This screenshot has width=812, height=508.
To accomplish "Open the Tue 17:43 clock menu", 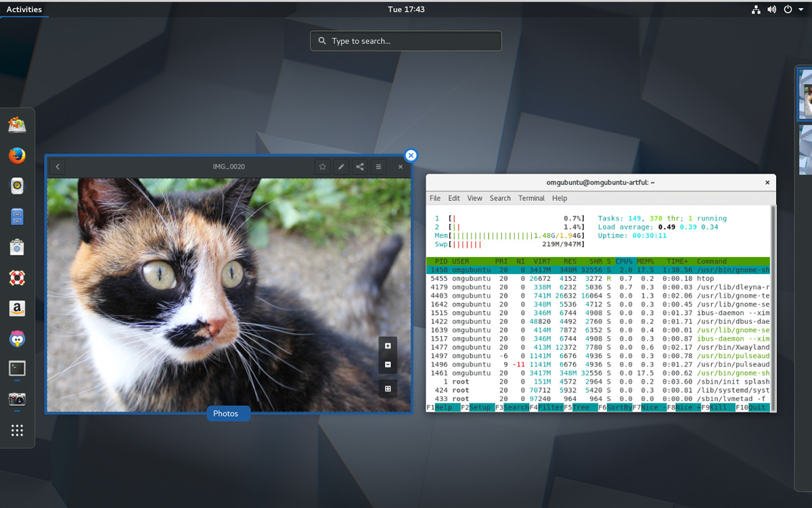I will 406,9.
